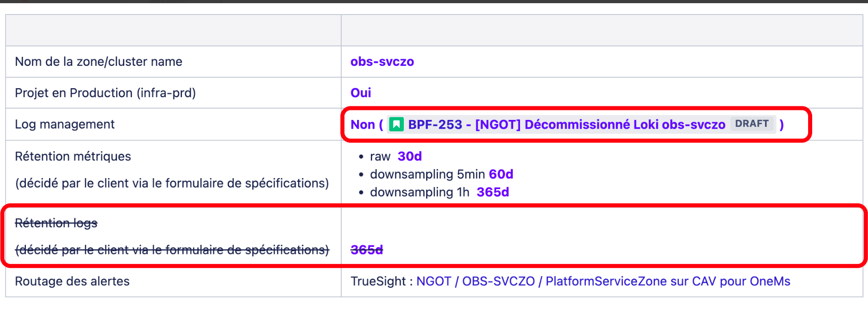Click the raw 30d retention value
This screenshot has width=868, height=309.
[x=409, y=156]
